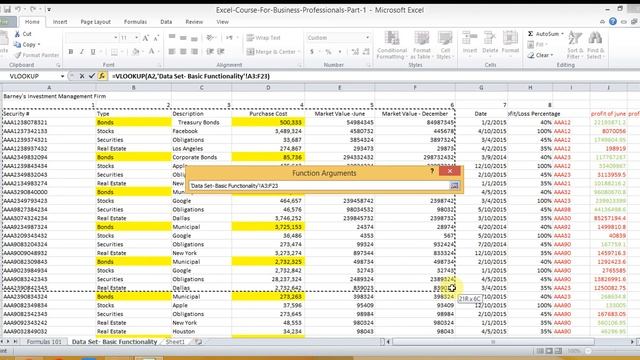Viewport: 640px width, 360px height.
Task: Open the View ribbon tab
Action: (222, 22)
